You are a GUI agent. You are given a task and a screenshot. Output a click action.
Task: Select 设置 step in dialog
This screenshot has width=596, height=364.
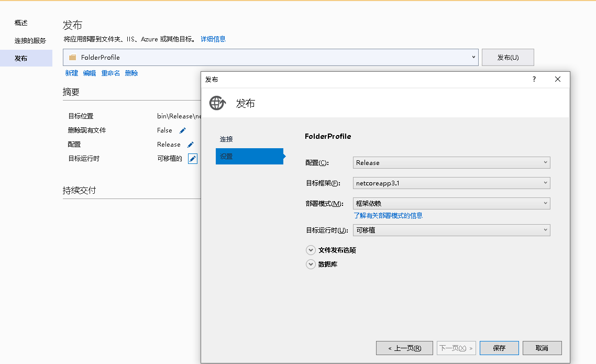(249, 156)
